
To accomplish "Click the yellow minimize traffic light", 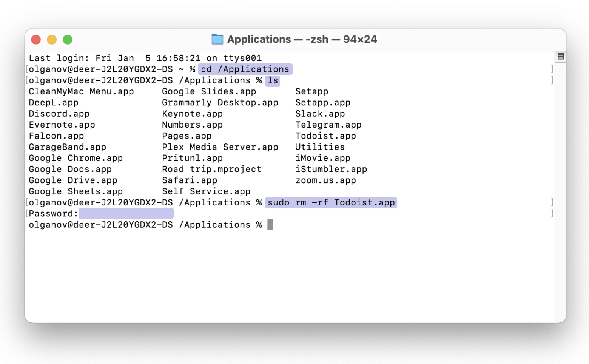I will click(52, 39).
